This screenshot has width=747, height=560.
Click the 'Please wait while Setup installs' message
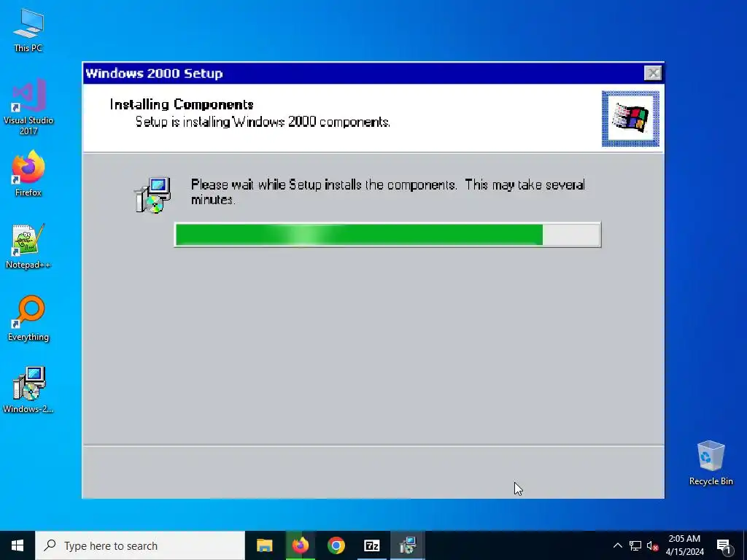coord(388,192)
